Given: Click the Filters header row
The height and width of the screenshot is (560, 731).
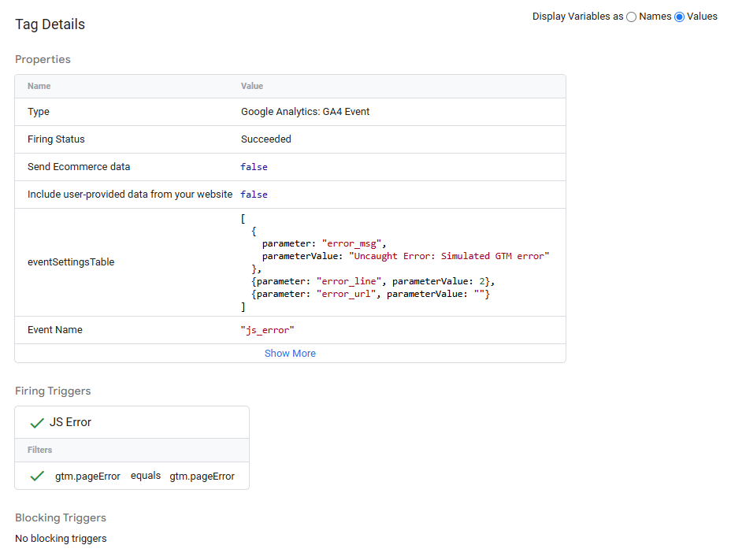Looking at the screenshot, I should tap(132, 450).
